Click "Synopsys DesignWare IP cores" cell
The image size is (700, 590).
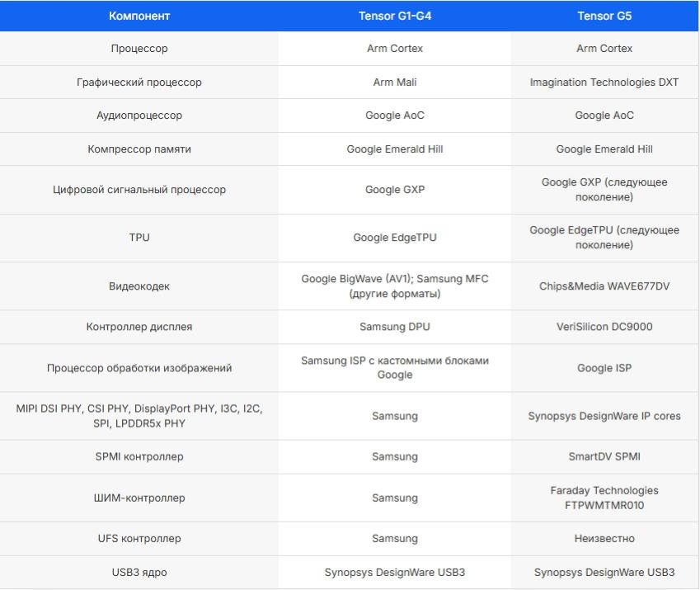[x=604, y=416]
